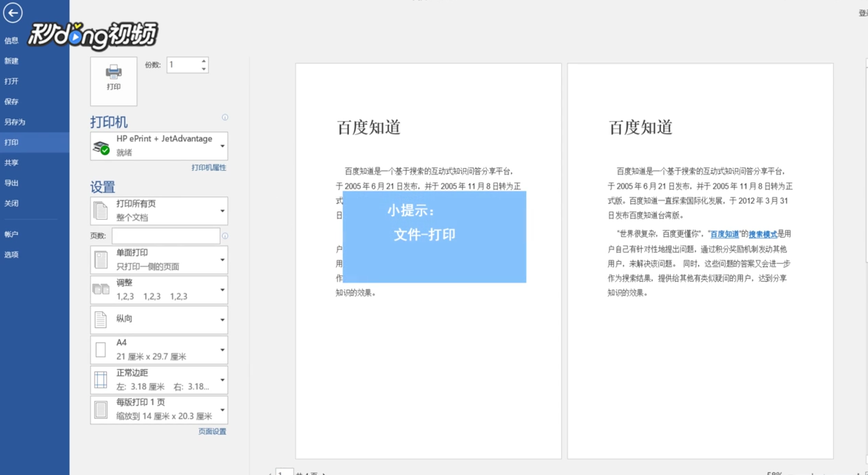Click the 就绪 printer status text
This screenshot has height=475, width=868.
(x=124, y=153)
